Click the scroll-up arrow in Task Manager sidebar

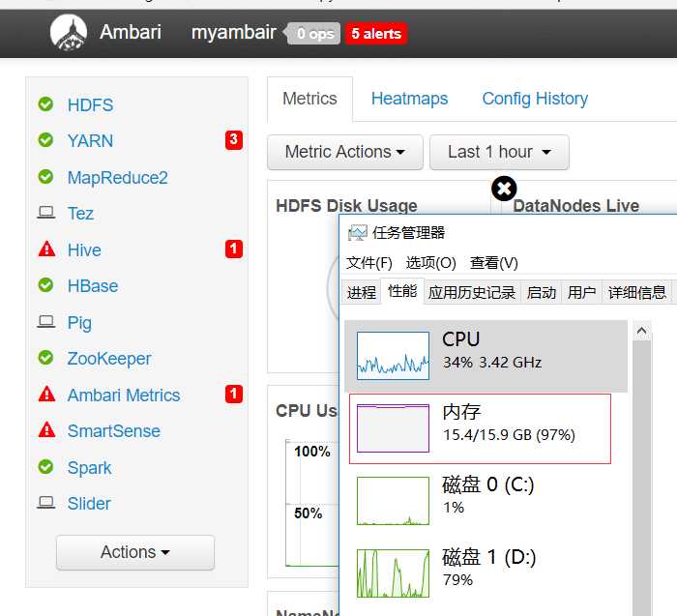641,331
